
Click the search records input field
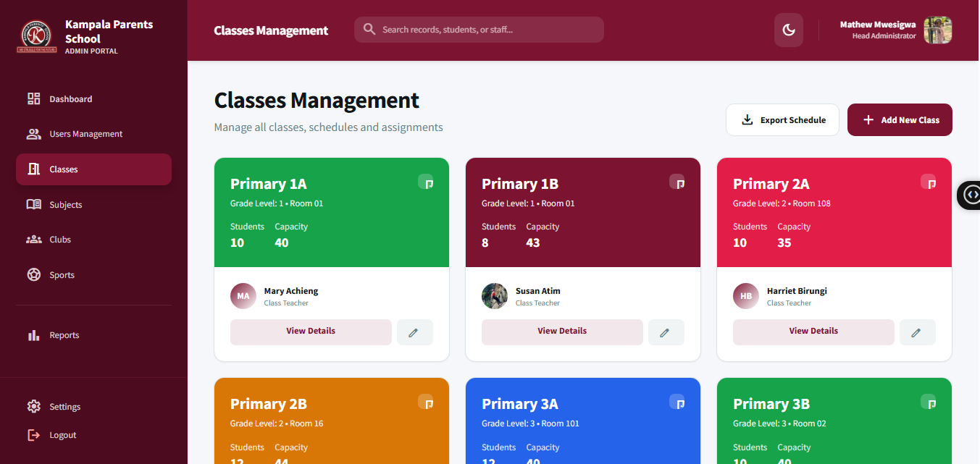click(485, 30)
